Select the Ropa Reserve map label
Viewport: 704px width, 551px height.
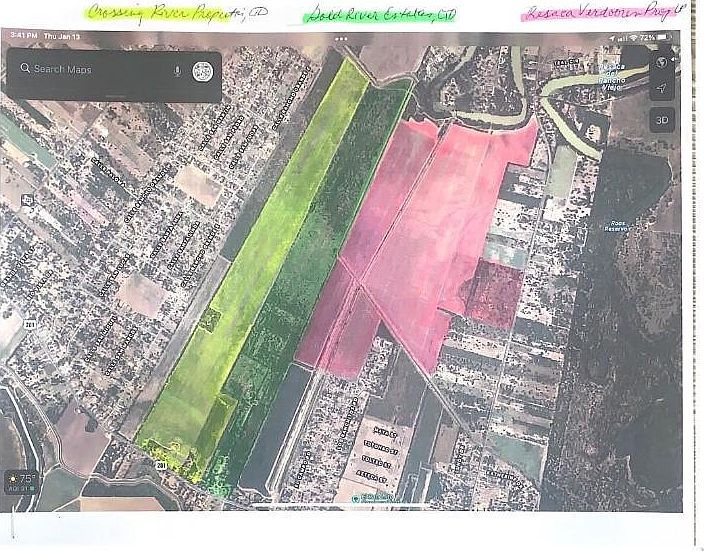(x=615, y=226)
